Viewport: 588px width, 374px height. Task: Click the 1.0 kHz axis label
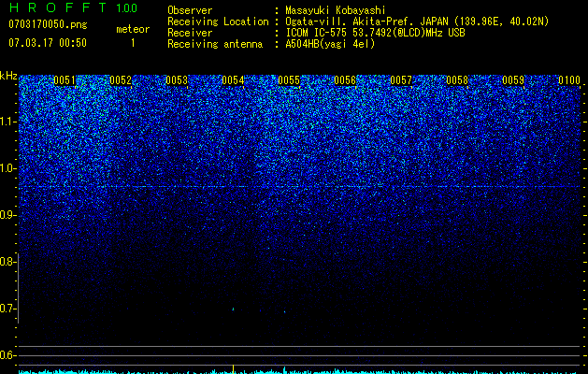point(7,168)
